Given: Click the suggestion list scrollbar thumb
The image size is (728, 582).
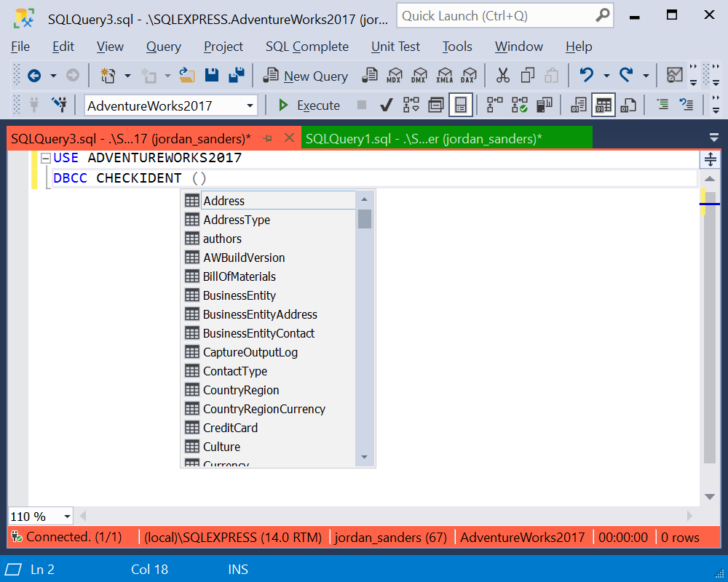Looking at the screenshot, I should pos(365,219).
